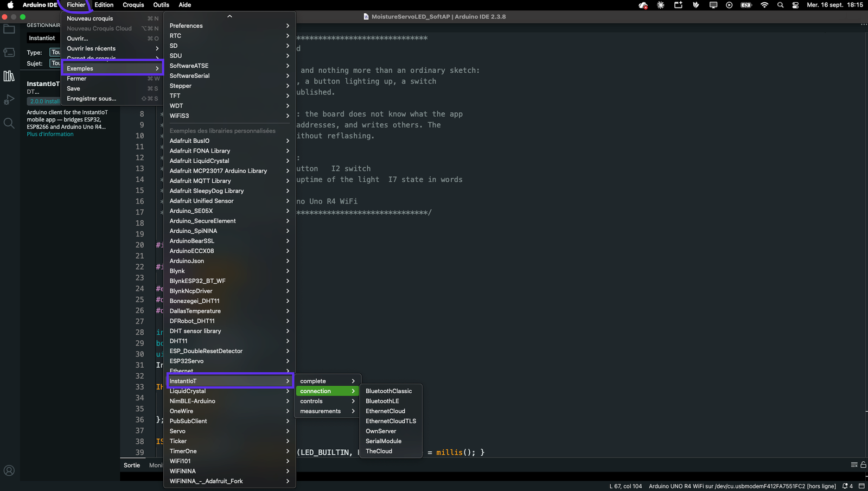Expand the PubSubClient examples entry
Screen dimensions: 868x491
(x=230, y=421)
